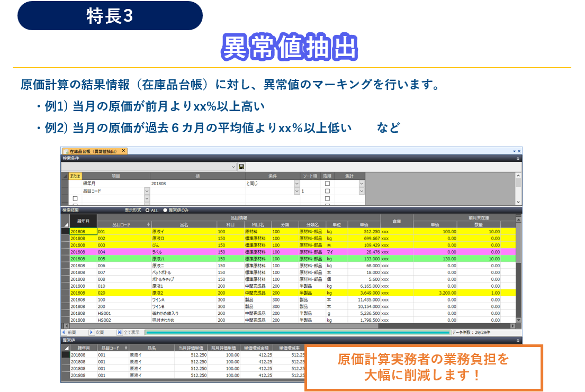Click the page loading progress bar
This screenshot has height=392, width=585.
click(x=298, y=332)
